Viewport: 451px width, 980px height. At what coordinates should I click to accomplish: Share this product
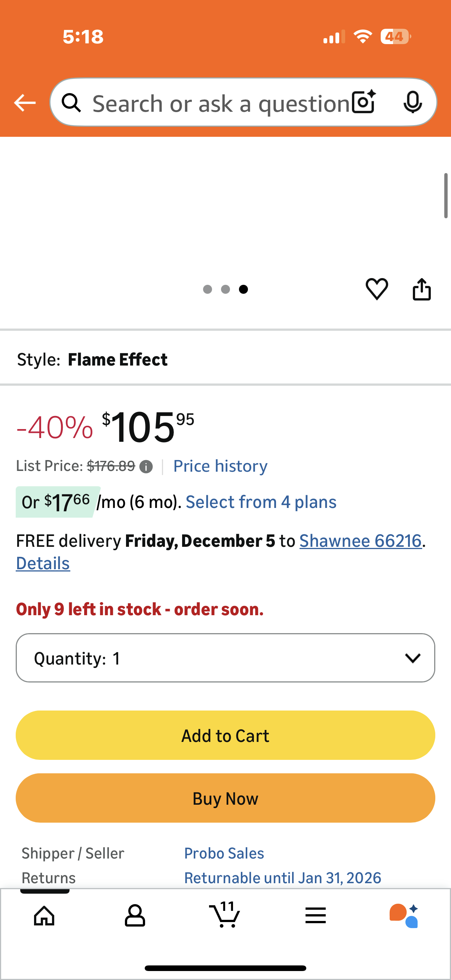pos(421,289)
